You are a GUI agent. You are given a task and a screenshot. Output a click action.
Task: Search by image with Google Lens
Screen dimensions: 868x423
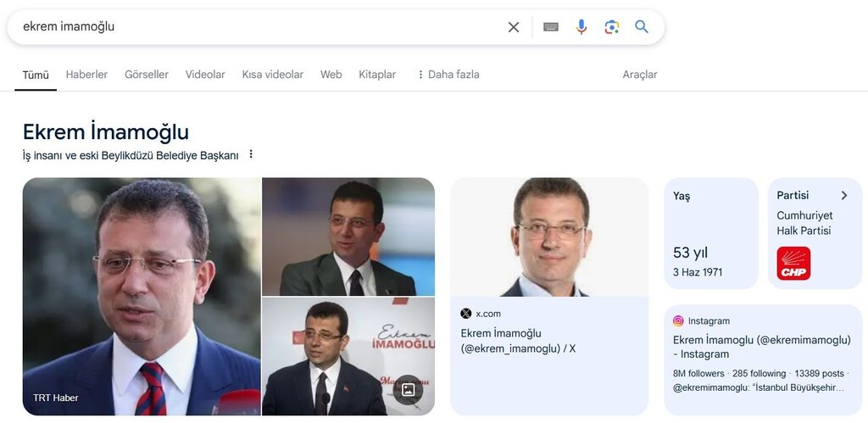pos(611,27)
